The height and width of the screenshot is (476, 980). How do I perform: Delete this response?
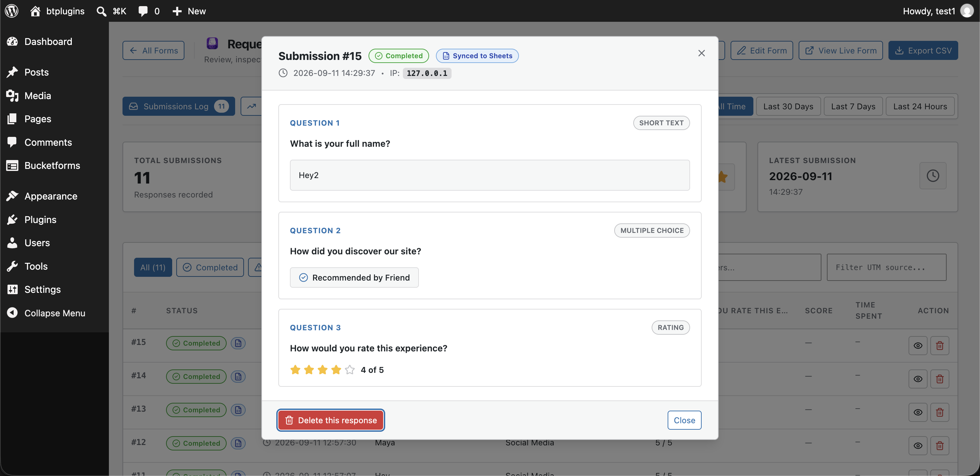(331, 420)
